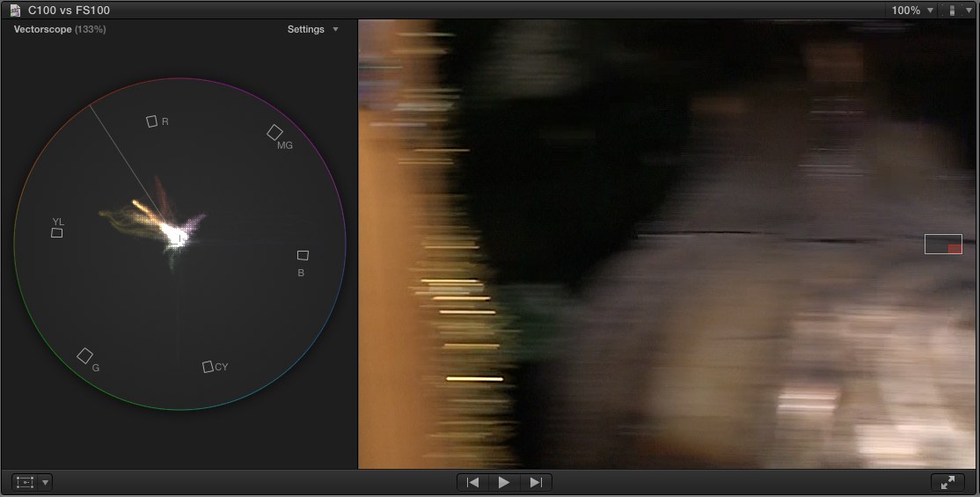Viewport: 980px width, 497px height.
Task: Enable the Transform tool in the viewer
Action: click(x=25, y=482)
